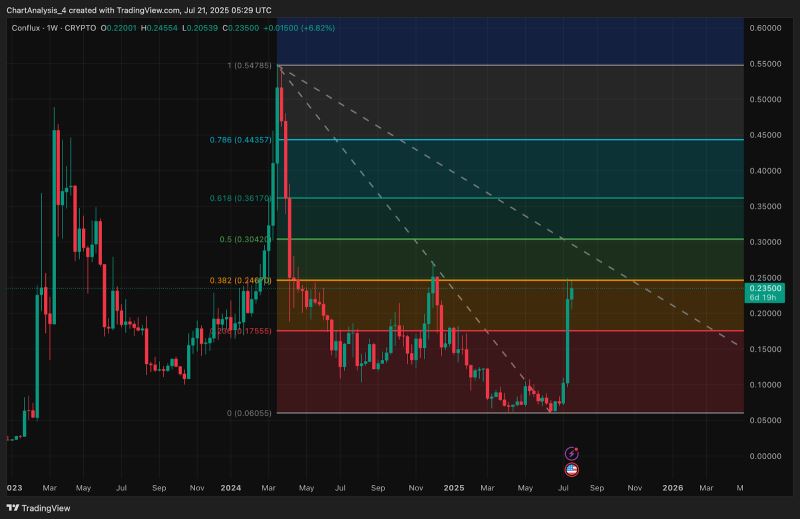Click the US flag economic event icon
Viewport: 800px width, 519px height.
point(572,468)
